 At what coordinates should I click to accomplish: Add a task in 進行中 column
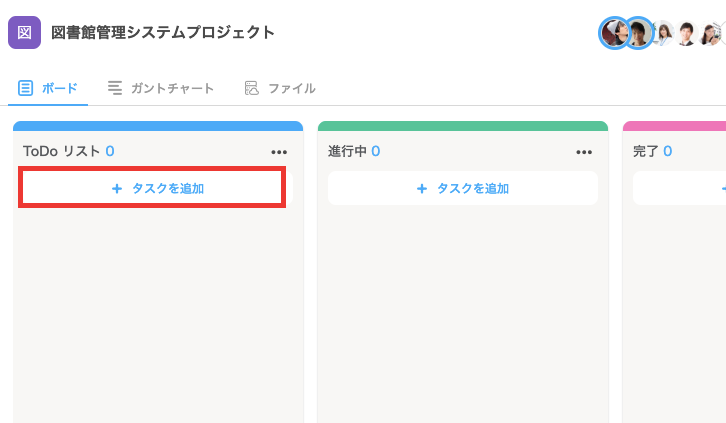click(x=463, y=188)
